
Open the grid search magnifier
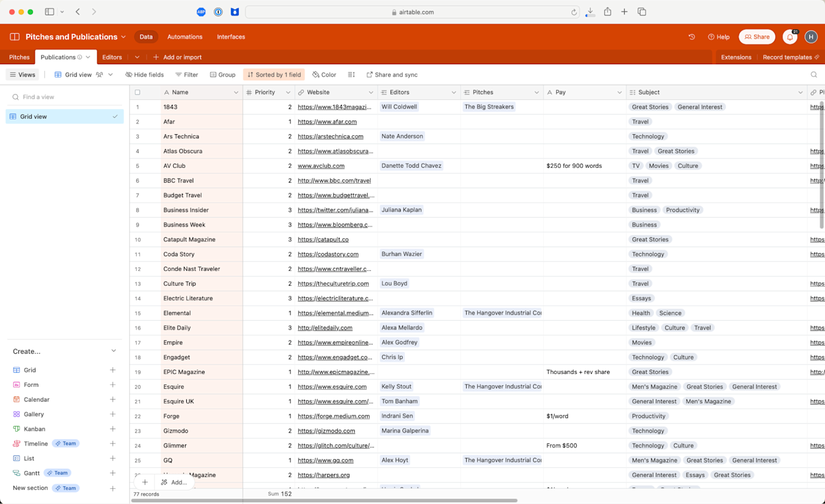coord(814,75)
